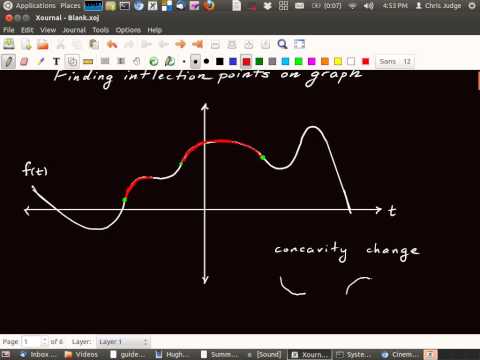This screenshot has width=480, height=360.
Task: Undo the last stroke with Undo arrow
Action: tap(112, 44)
